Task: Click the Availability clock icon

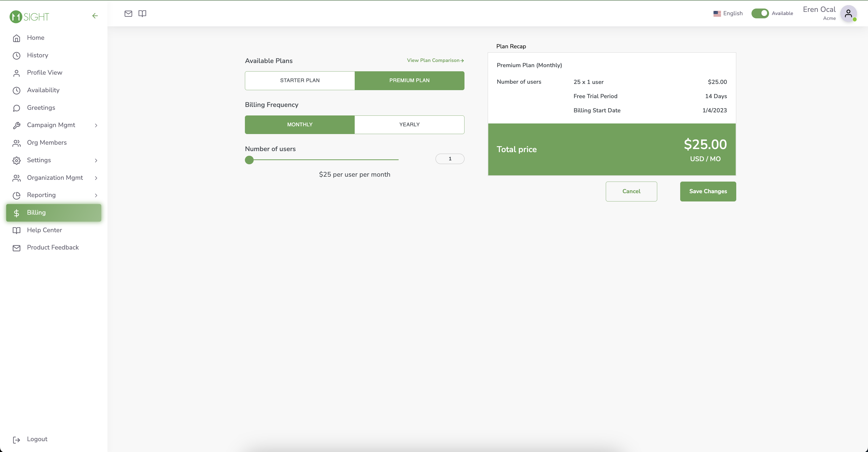Action: pyautogui.click(x=17, y=90)
